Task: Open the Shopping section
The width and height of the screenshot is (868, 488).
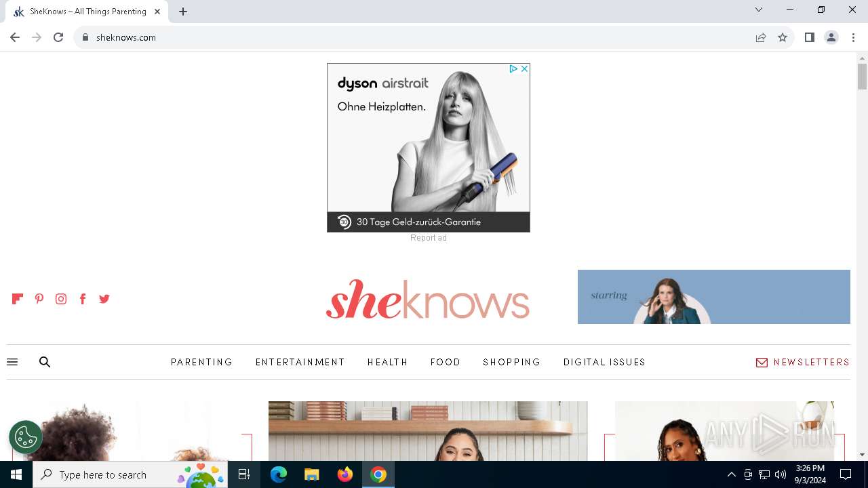Action: [x=512, y=362]
